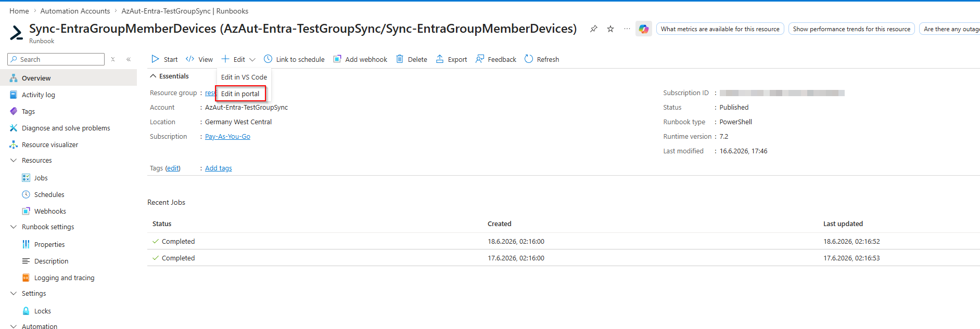
Task: Export the runbook via upload icon
Action: [440, 59]
